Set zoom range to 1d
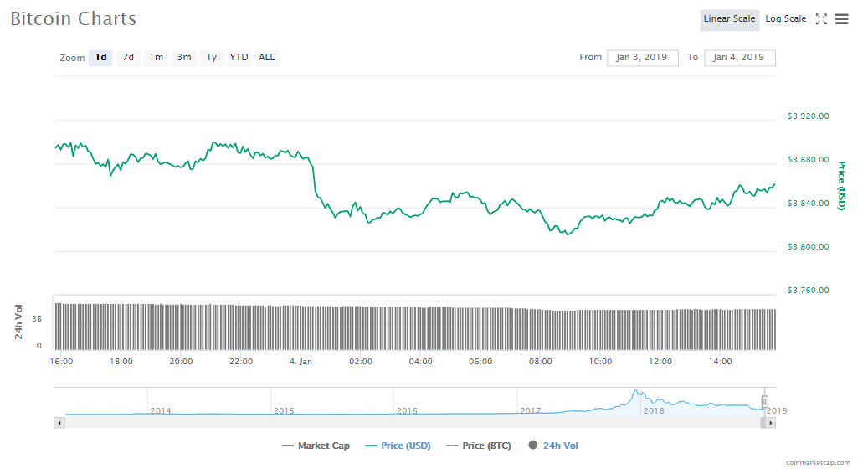868x474 pixels. [100, 58]
